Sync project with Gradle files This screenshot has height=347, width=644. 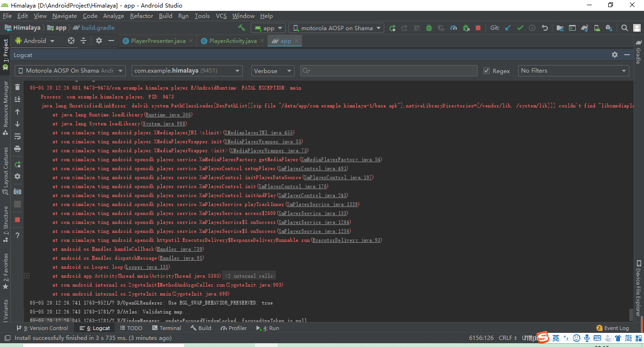tap(585, 27)
